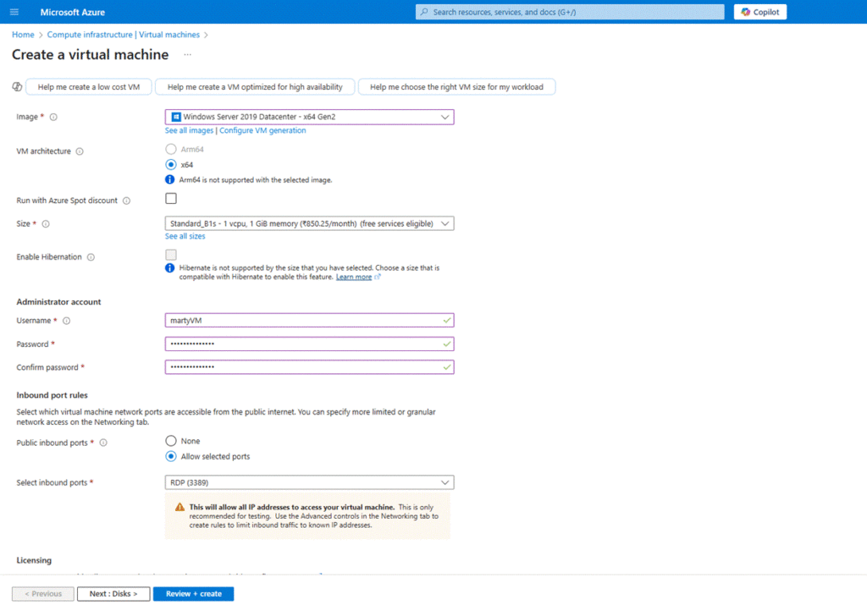Viewport: 867px width, 616px height.
Task: Click the info icon beside Username label
Action: (x=66, y=321)
